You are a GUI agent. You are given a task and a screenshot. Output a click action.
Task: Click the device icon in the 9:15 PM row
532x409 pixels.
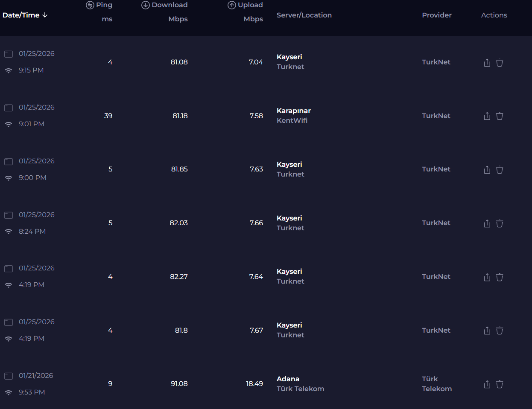click(9, 54)
